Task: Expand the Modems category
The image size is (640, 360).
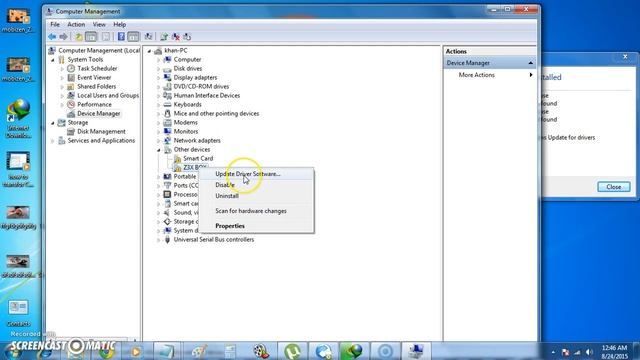Action: [158, 122]
